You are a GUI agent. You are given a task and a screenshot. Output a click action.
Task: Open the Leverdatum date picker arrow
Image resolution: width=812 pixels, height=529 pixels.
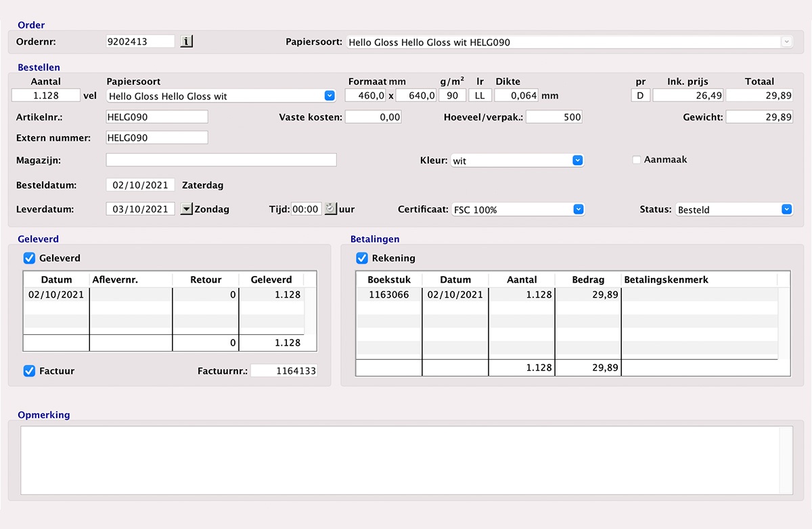(x=187, y=209)
